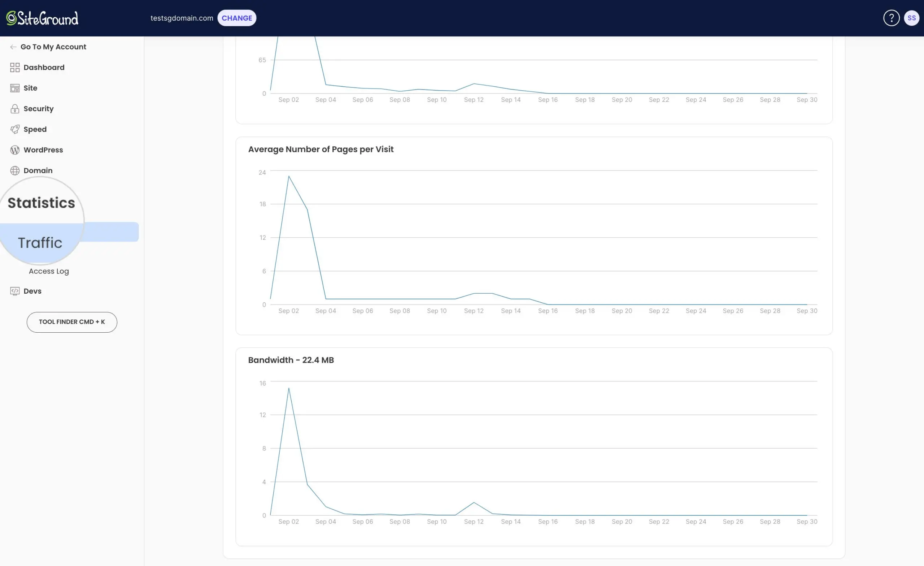
Task: Select the Traffic menu item
Action: pyautogui.click(x=40, y=243)
